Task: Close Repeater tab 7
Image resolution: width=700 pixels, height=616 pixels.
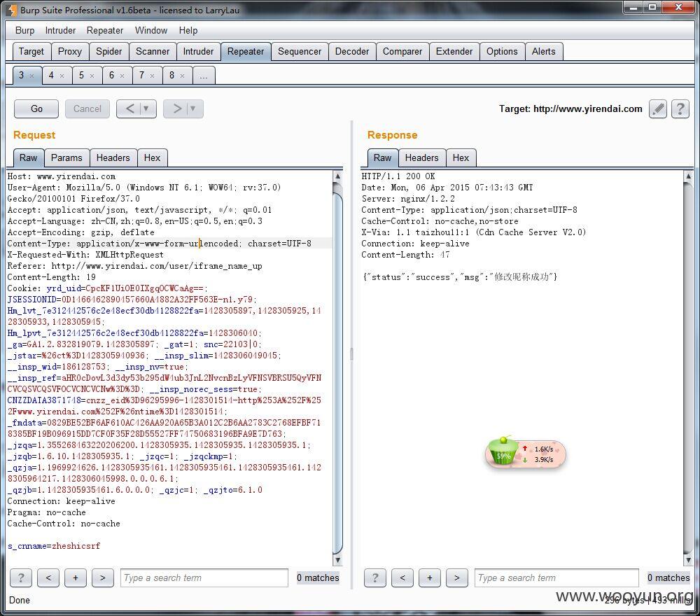Action: coord(152,76)
